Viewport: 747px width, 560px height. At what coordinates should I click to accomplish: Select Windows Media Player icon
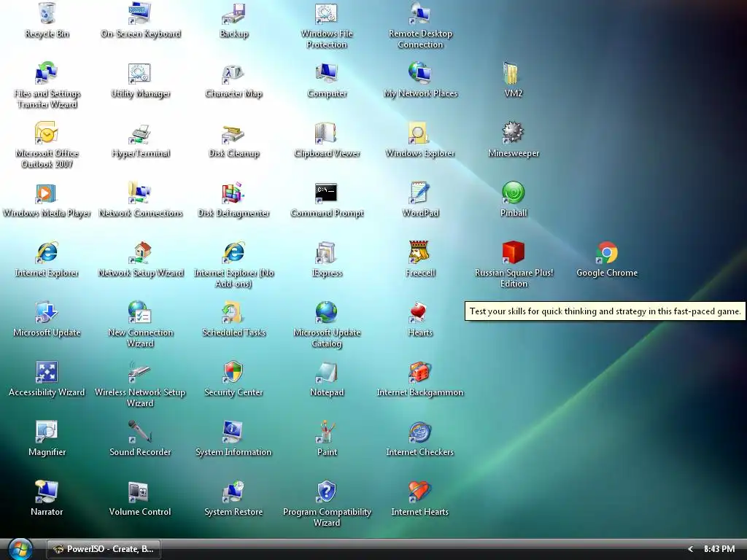tap(47, 192)
